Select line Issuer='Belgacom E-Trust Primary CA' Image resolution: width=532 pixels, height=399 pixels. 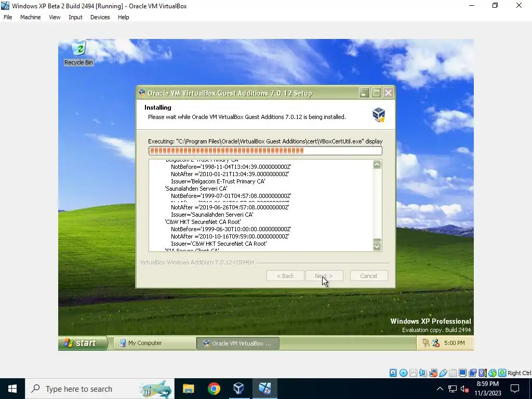coord(218,181)
